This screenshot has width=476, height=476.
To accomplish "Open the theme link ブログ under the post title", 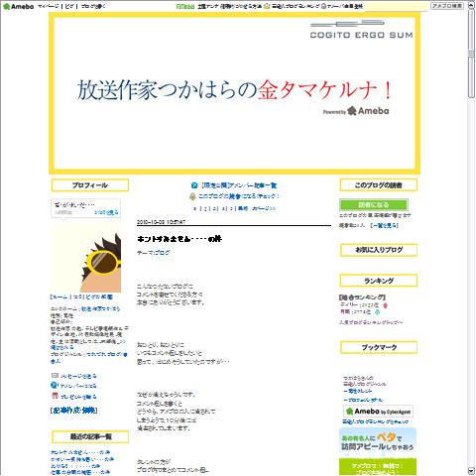I will 162,253.
